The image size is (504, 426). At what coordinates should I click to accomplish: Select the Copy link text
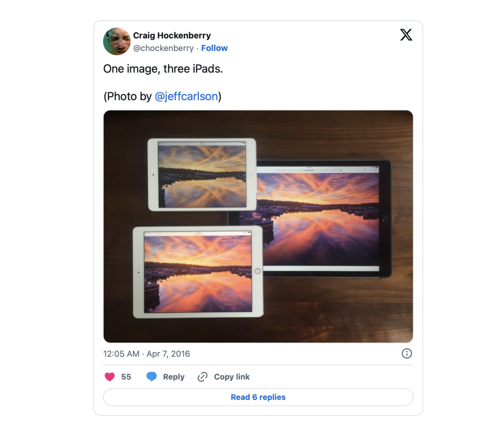[x=232, y=377]
